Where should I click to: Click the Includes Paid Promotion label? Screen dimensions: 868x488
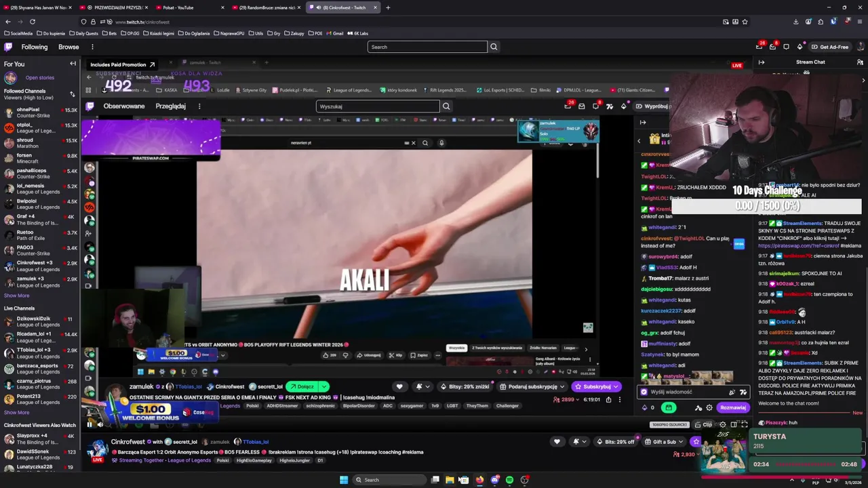click(x=123, y=64)
